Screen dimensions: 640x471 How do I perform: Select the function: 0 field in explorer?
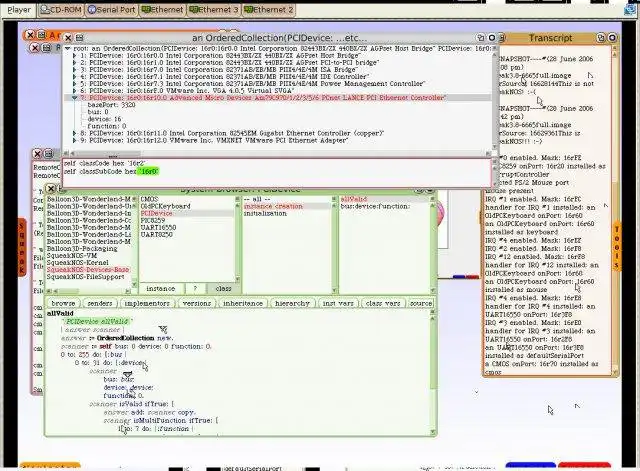pyautogui.click(x=107, y=126)
